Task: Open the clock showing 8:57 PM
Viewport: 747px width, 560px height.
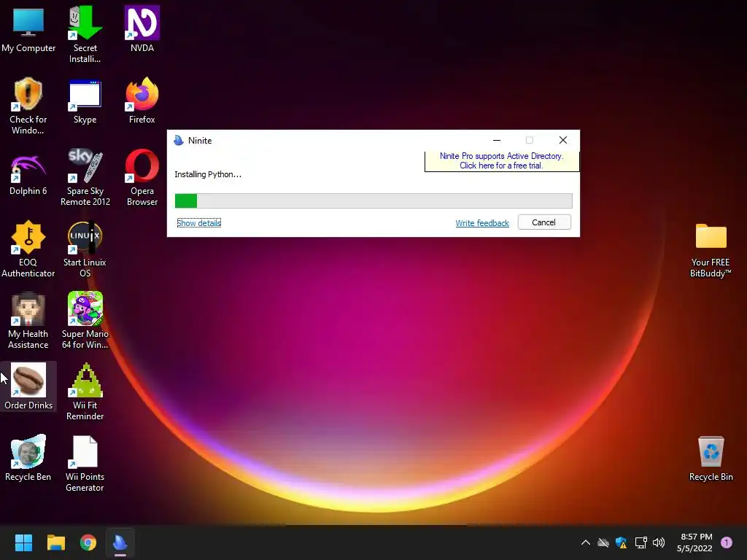Action: [x=694, y=542]
